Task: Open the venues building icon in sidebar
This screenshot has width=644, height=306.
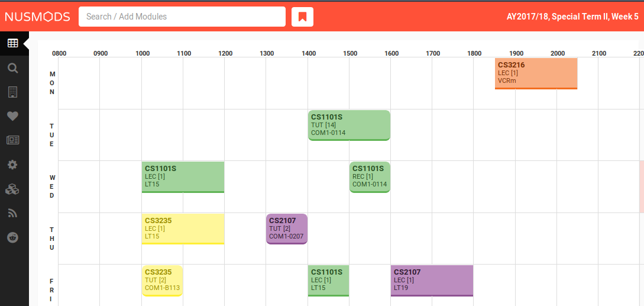Action: tap(13, 92)
